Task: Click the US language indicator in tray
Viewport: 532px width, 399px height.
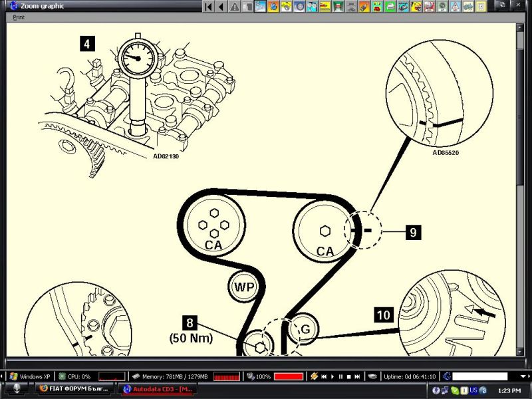Action: [x=474, y=390]
